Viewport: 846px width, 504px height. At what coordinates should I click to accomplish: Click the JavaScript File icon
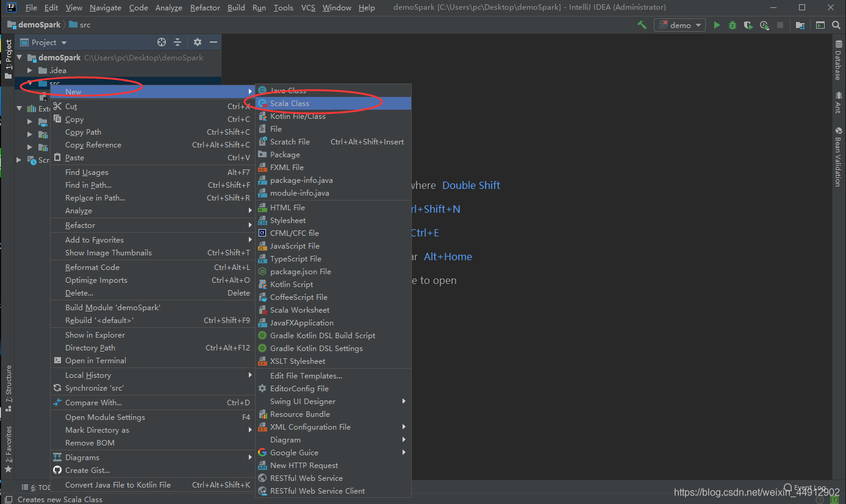tap(262, 246)
